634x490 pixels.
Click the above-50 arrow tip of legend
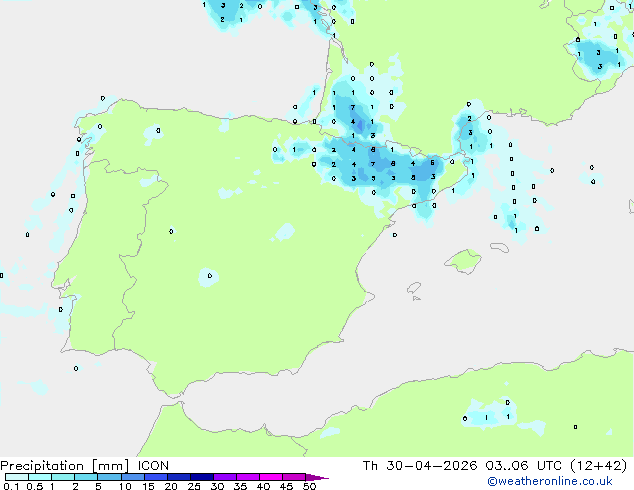point(317,477)
